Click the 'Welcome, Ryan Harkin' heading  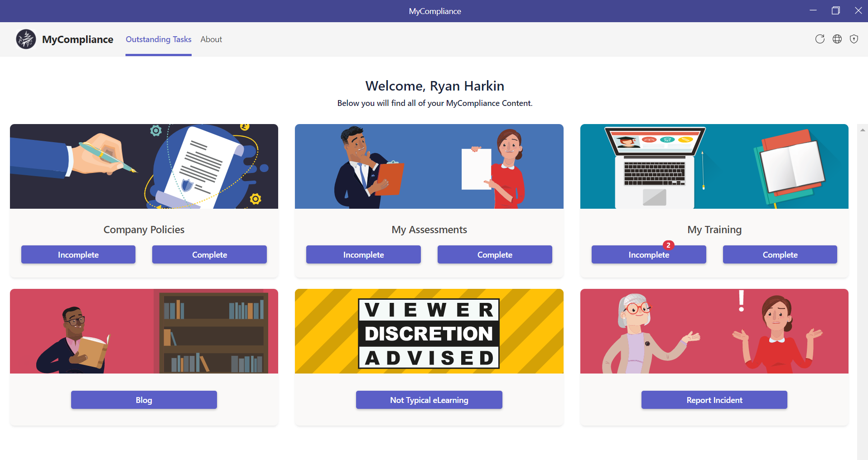pyautogui.click(x=435, y=86)
